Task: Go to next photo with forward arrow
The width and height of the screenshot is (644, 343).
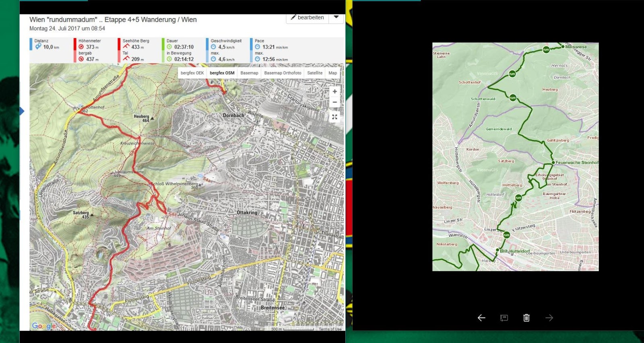Action: [x=549, y=318]
